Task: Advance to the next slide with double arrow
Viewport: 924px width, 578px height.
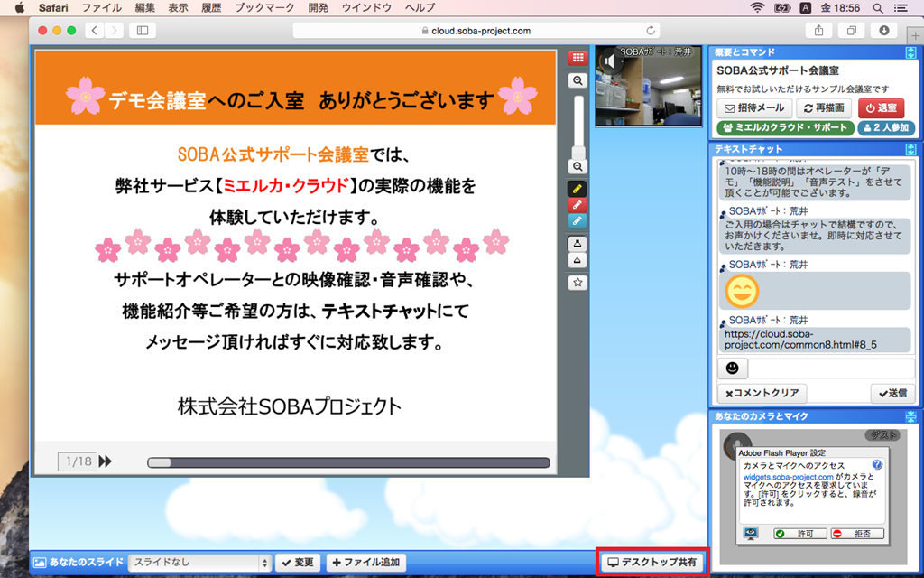Action: [106, 461]
